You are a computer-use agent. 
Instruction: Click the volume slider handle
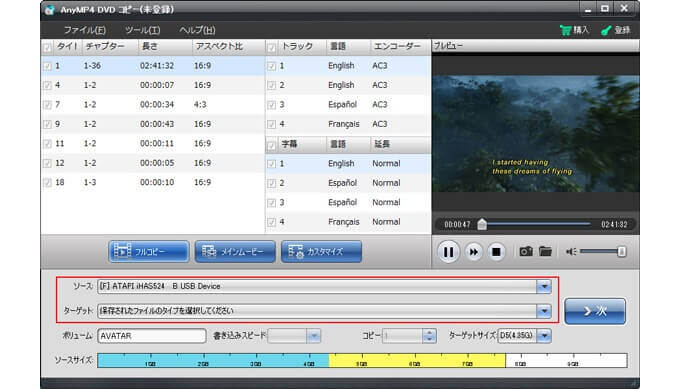pyautogui.click(x=621, y=252)
